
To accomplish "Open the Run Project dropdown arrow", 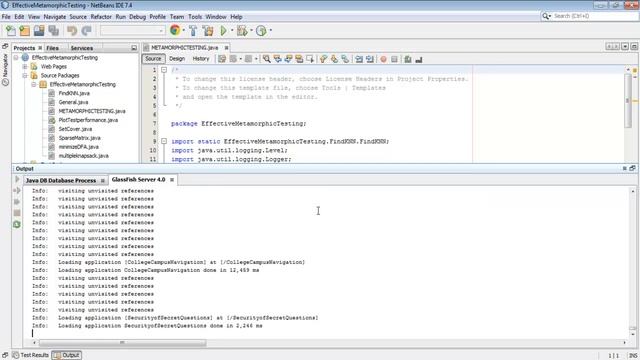I will (x=232, y=31).
